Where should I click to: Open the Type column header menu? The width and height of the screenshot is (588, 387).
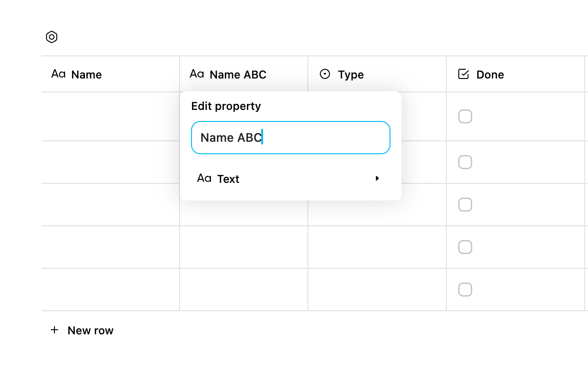pos(352,74)
